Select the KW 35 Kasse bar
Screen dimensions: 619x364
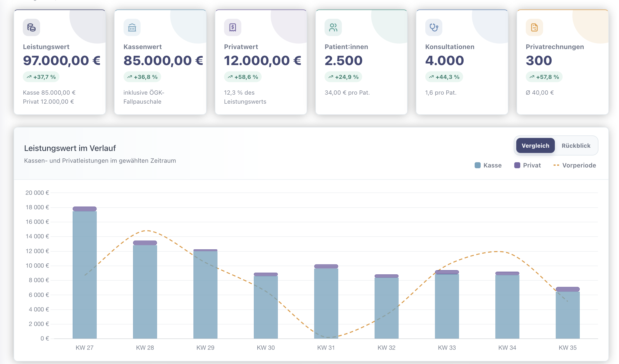click(x=568, y=315)
